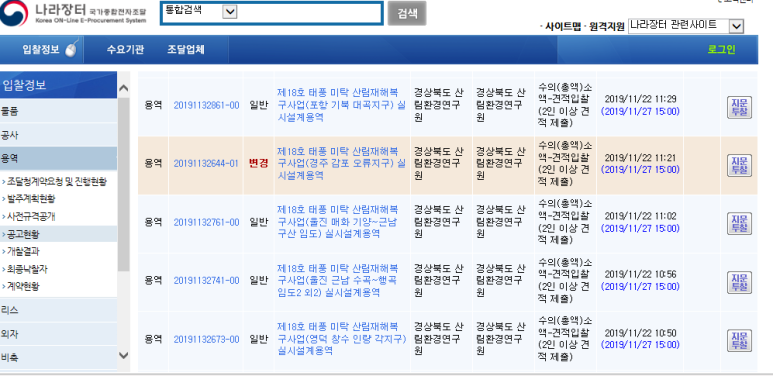Select 물품 in sidebar

pyautogui.click(x=59, y=111)
